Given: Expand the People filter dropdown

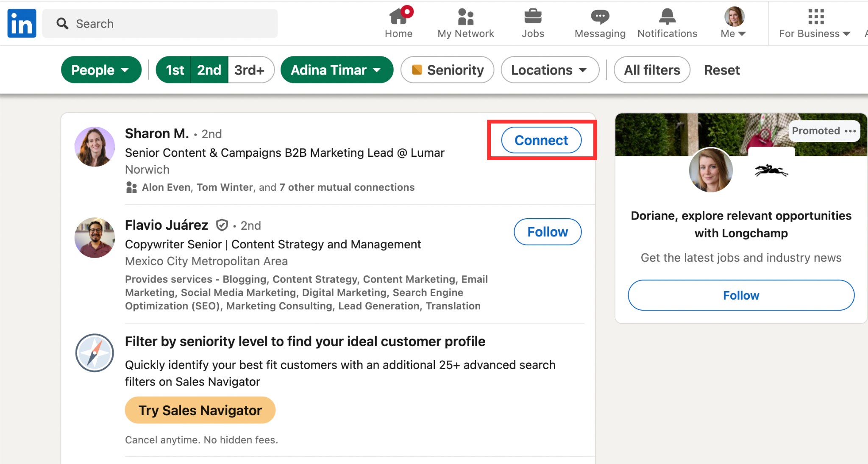Looking at the screenshot, I should [101, 70].
